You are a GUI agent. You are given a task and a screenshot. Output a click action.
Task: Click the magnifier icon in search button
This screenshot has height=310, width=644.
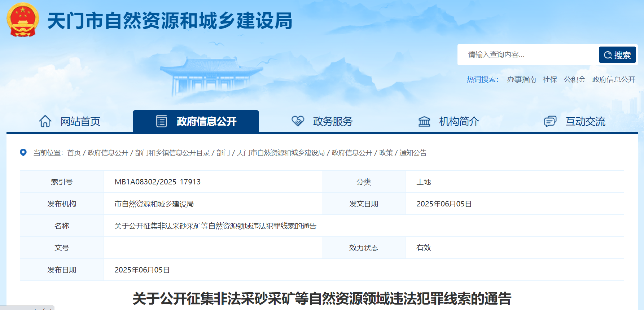(x=608, y=55)
